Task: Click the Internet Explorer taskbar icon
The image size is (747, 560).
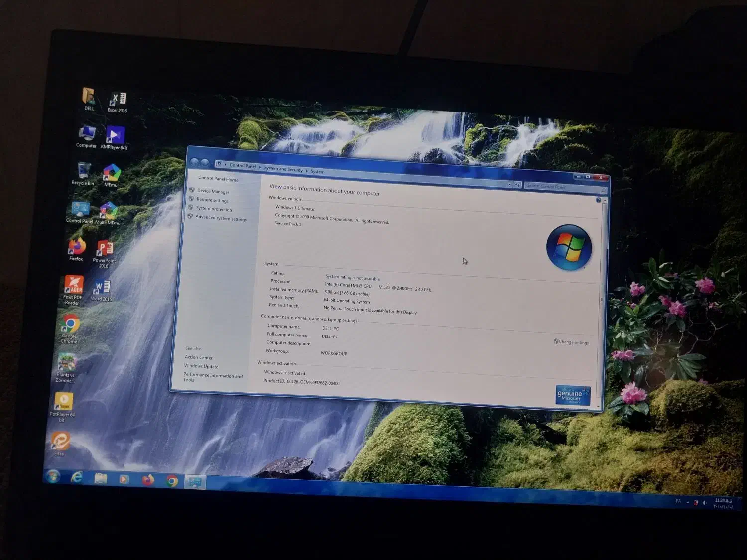Action: 77,477
